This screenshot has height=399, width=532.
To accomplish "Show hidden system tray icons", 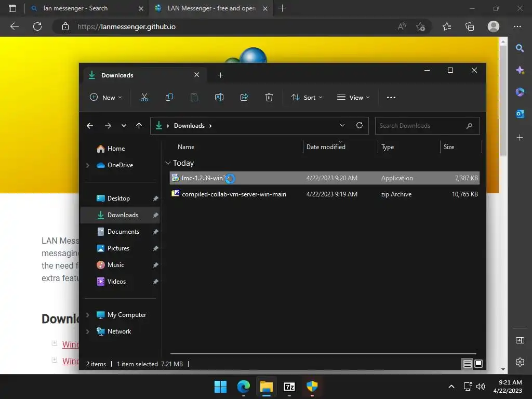I will click(x=451, y=387).
